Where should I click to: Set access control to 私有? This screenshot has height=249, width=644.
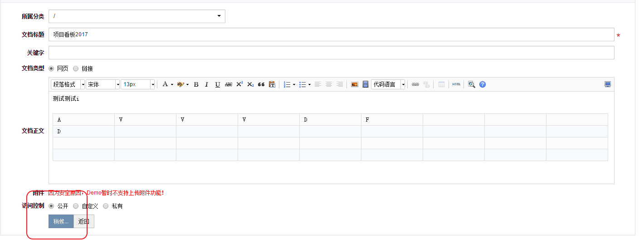click(106, 206)
